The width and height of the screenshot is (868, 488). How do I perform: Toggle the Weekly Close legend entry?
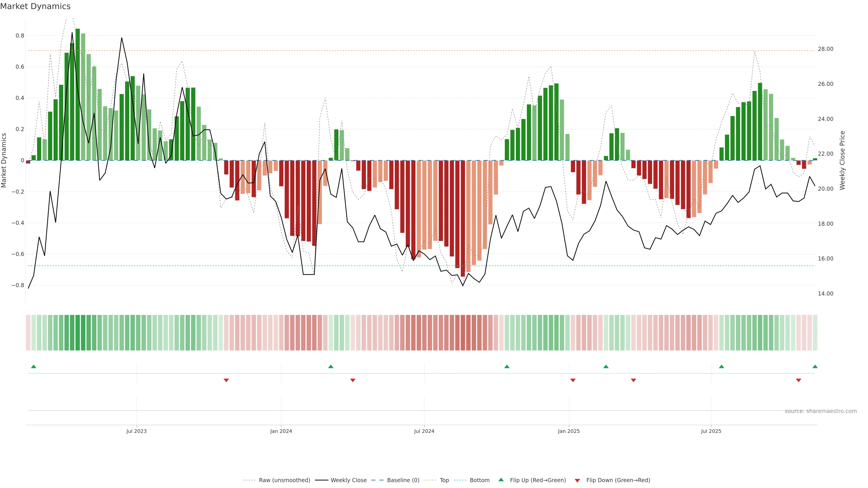tap(348, 480)
